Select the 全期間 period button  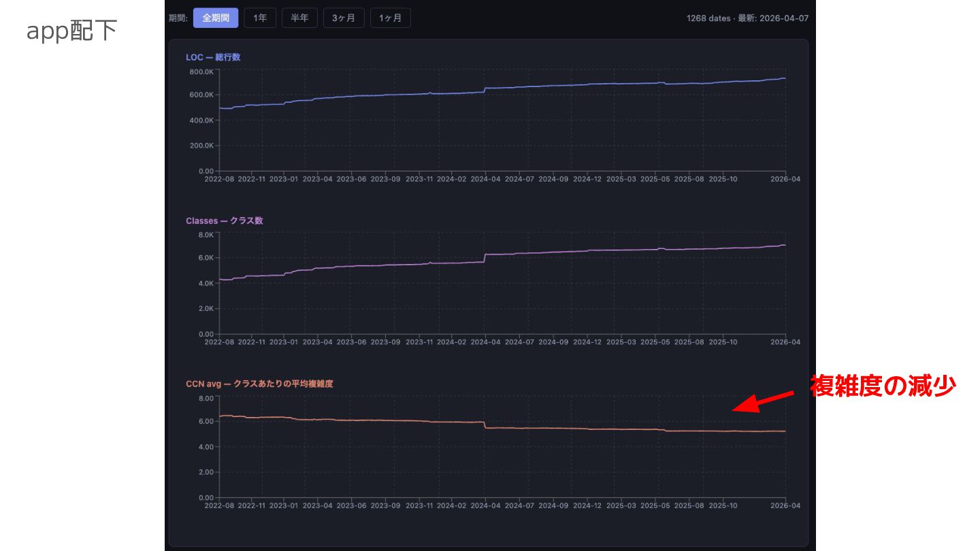pos(216,18)
